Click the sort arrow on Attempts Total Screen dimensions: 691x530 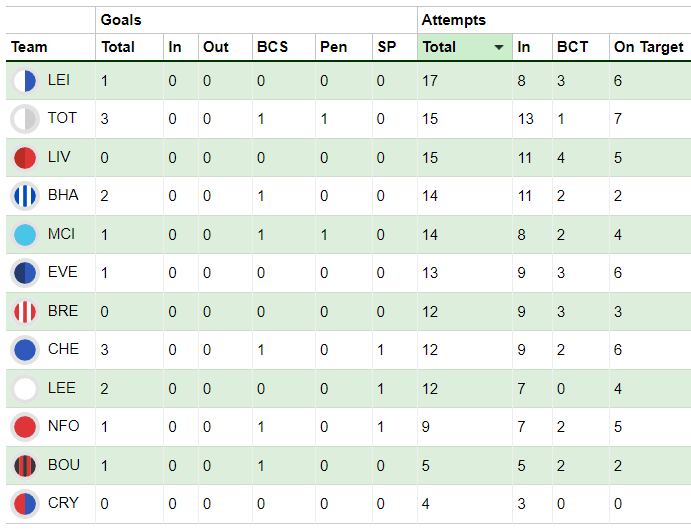499,47
